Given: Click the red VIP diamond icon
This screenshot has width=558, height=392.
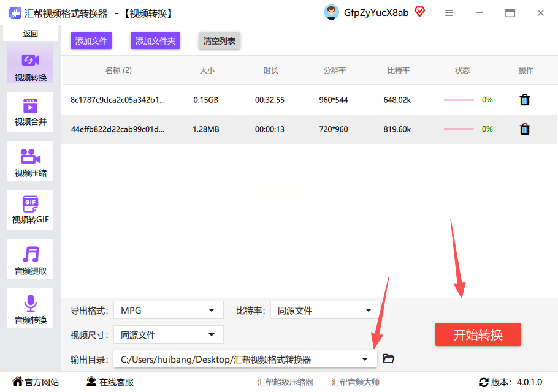Looking at the screenshot, I should [420, 12].
